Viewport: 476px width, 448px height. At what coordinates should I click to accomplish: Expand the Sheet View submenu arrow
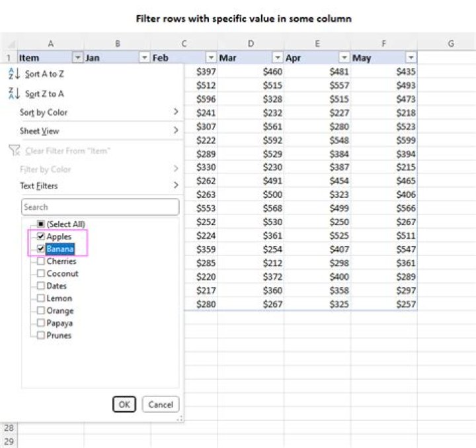click(176, 130)
